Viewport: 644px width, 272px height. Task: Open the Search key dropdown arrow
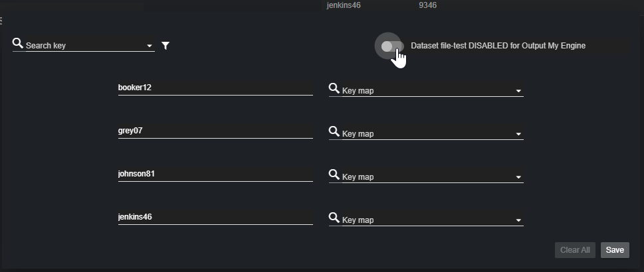tap(149, 46)
